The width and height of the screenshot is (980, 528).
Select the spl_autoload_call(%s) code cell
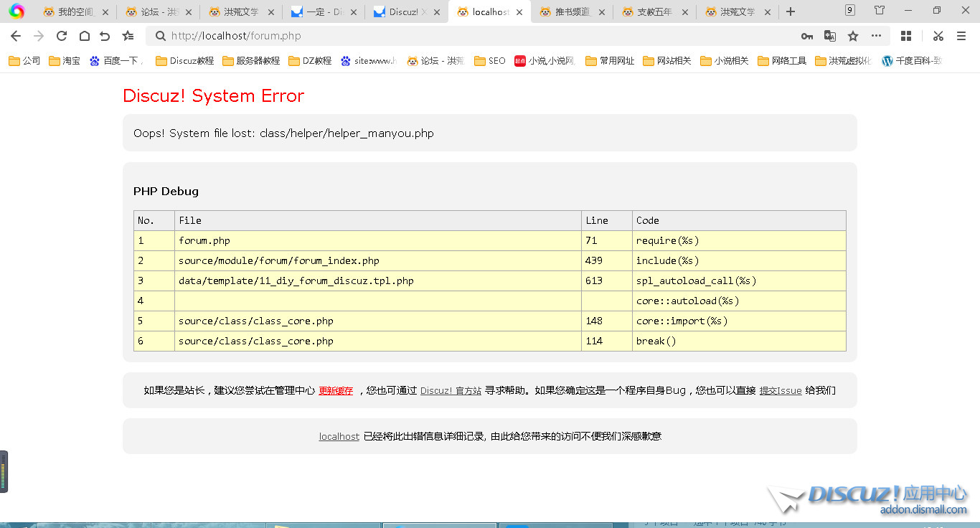(x=739, y=280)
